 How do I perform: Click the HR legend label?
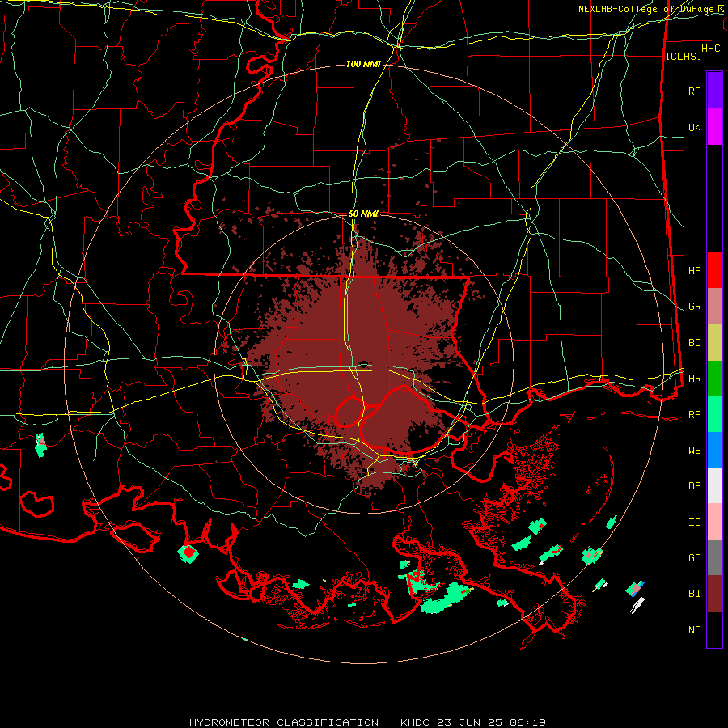coord(694,379)
